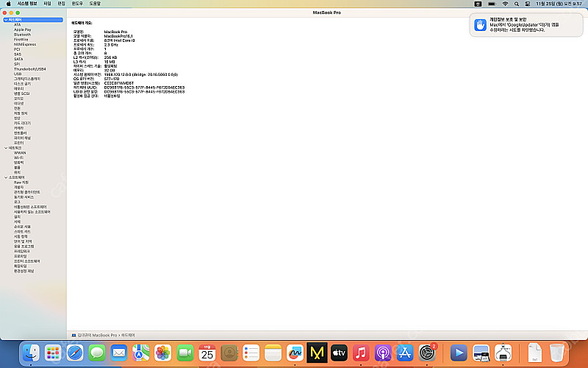Collapse the 네트워크 section chevron
Viewport: 588px width, 368px height.
(6, 148)
